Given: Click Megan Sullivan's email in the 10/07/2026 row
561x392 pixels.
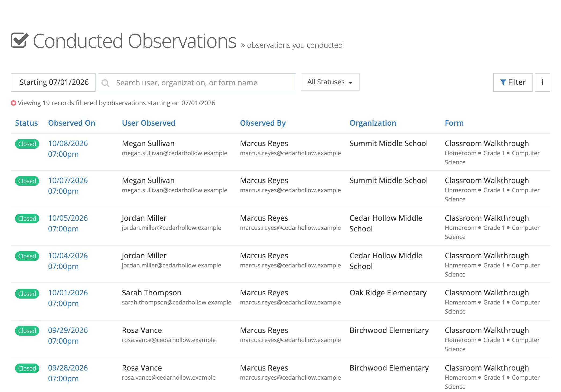Looking at the screenshot, I should click(174, 190).
